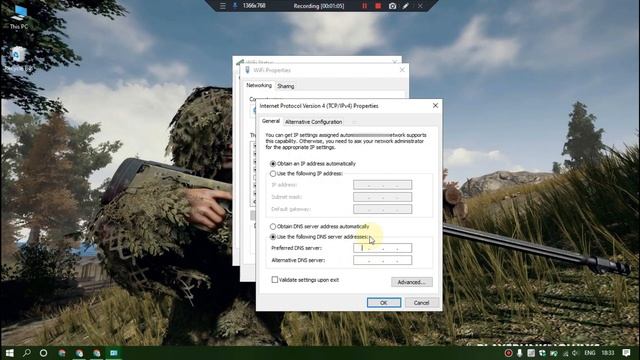
Task: Close the WiFi Properties window
Action: click(x=402, y=70)
